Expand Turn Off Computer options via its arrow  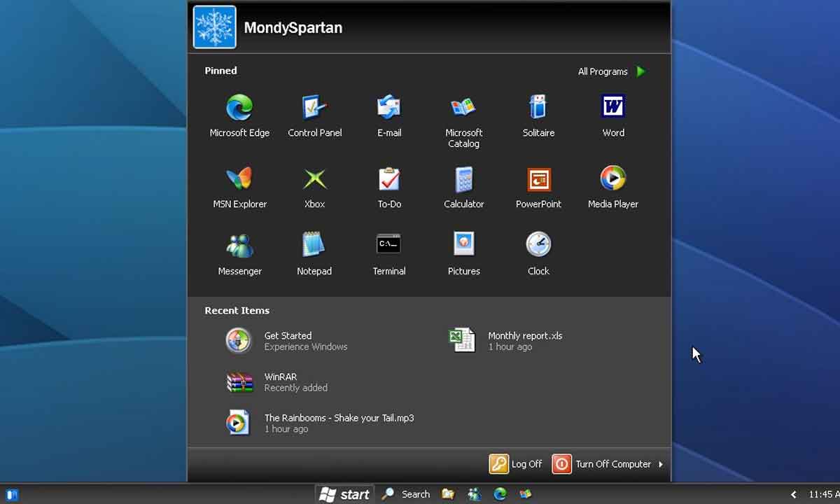pos(661,464)
